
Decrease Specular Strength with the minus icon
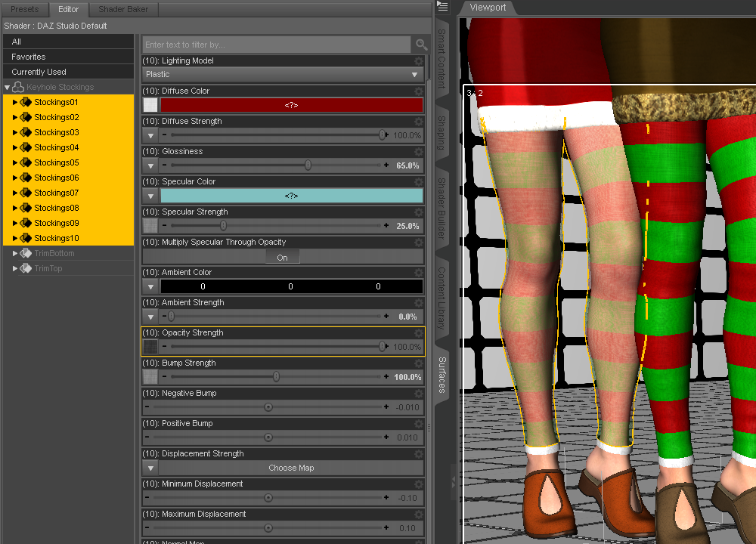click(x=164, y=225)
